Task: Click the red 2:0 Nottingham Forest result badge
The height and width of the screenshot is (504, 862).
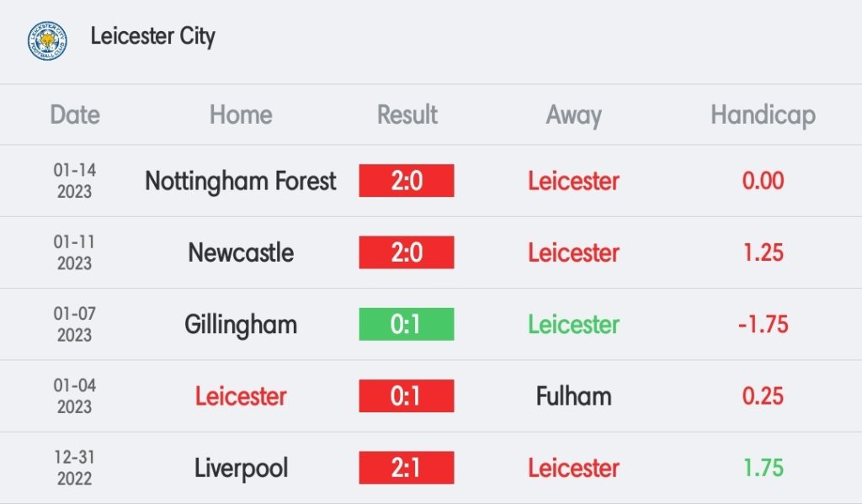Action: click(407, 180)
